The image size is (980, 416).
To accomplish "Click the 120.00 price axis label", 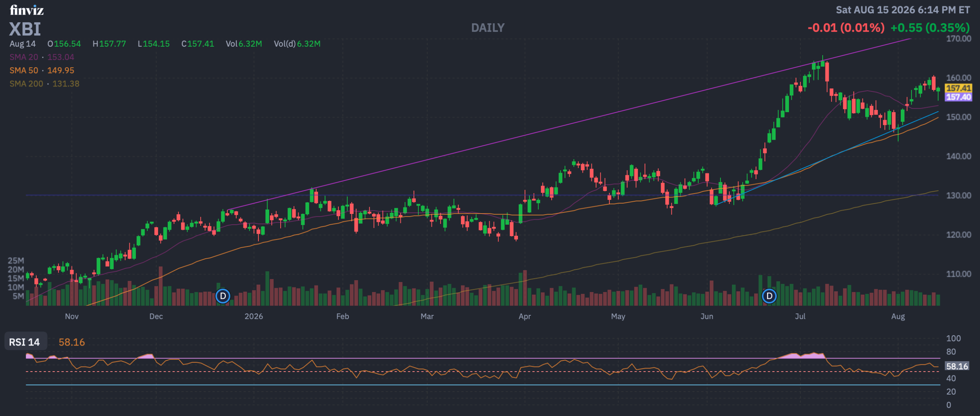I will [959, 235].
